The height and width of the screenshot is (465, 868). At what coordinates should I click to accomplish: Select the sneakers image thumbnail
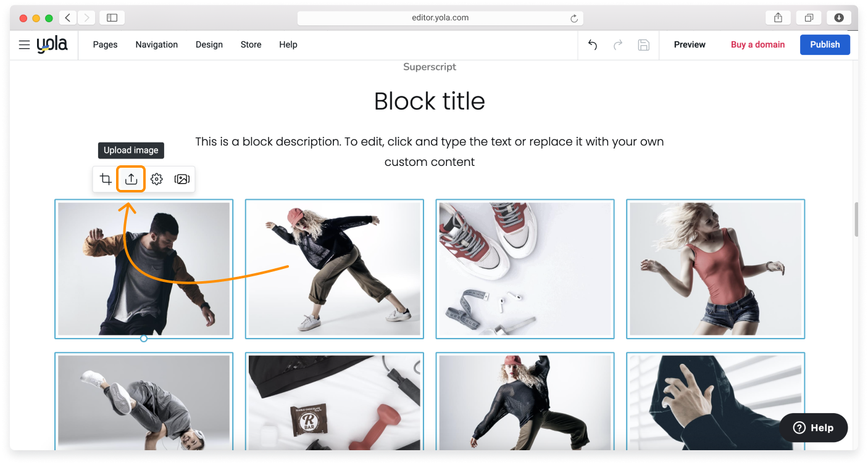click(x=524, y=268)
